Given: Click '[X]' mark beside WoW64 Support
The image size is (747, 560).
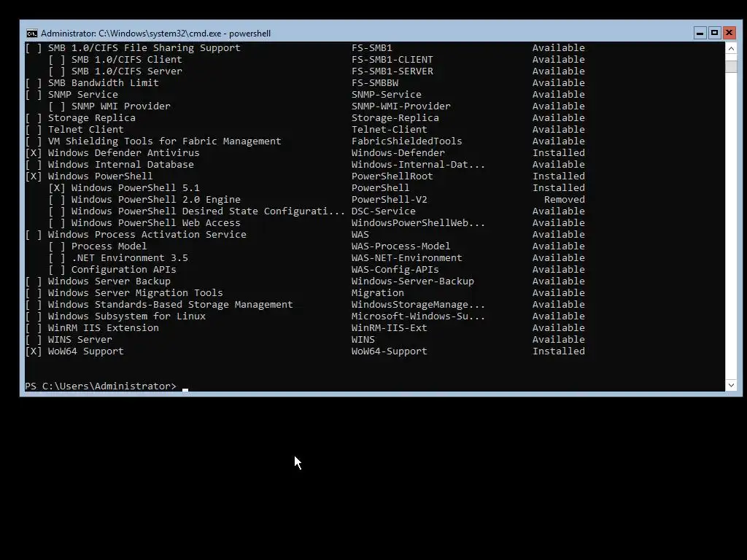Looking at the screenshot, I should click(34, 351).
